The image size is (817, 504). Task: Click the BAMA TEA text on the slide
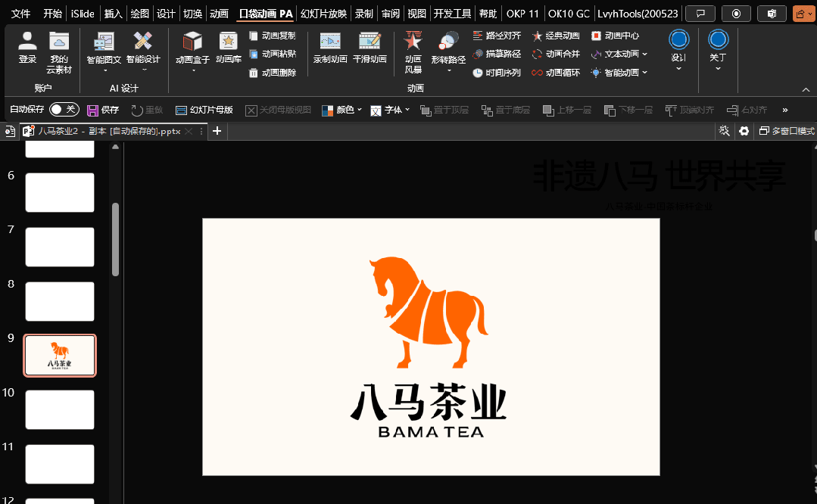[431, 432]
